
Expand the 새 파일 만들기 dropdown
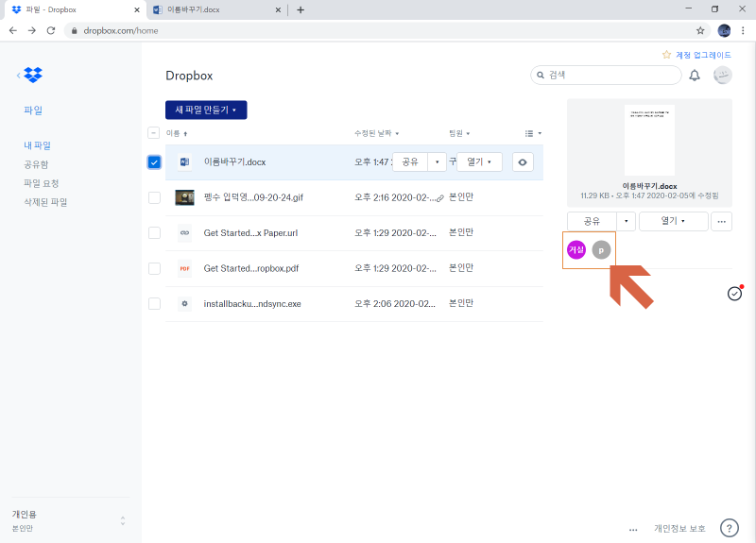coord(206,110)
